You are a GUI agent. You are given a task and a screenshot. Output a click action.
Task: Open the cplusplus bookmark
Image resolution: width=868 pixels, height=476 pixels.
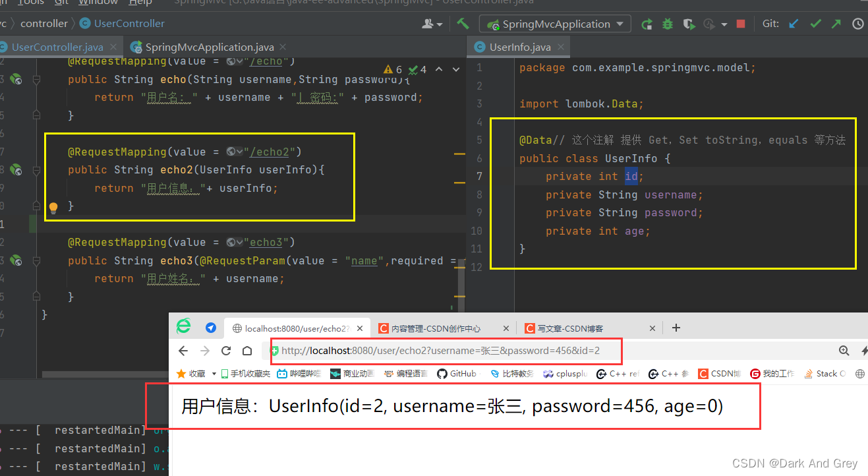pyautogui.click(x=565, y=373)
